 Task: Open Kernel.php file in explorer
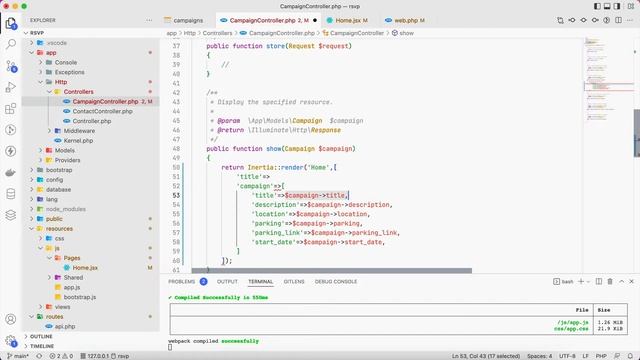[x=78, y=140]
